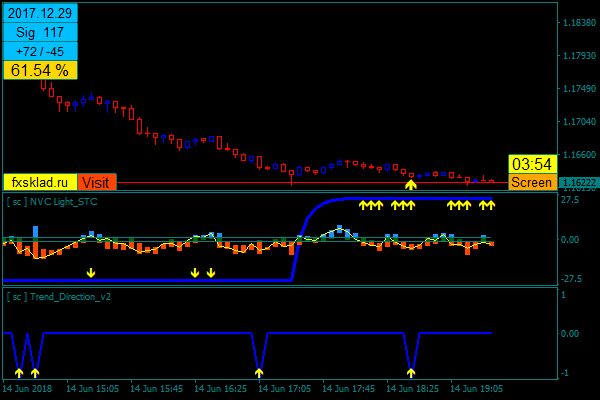
Task: Click the 14 Jun 15:05 time axis label
Action: pos(93,389)
